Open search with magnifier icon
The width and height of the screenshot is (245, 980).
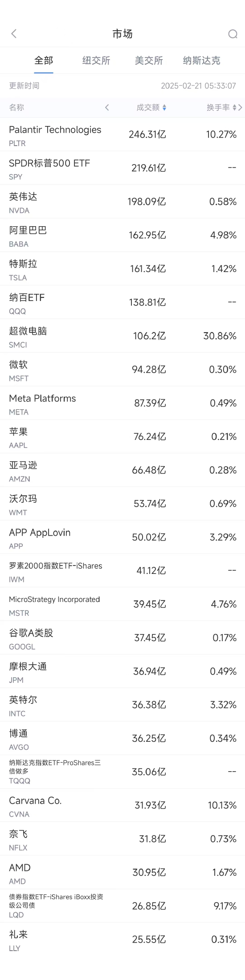point(233,34)
